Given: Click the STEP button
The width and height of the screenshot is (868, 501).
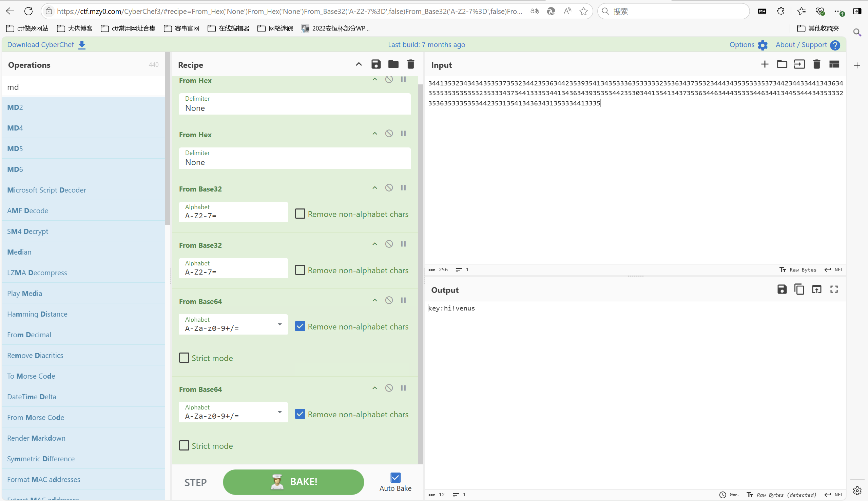Looking at the screenshot, I should [195, 482].
